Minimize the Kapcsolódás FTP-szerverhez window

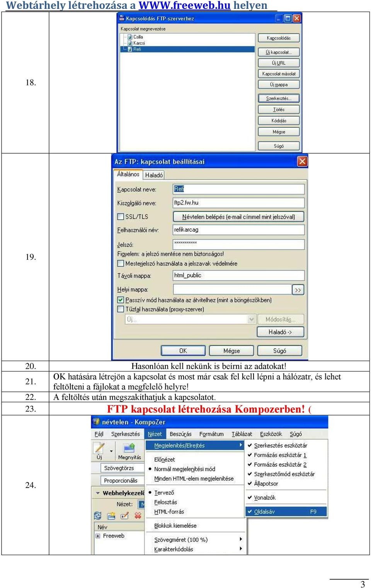(x=279, y=18)
